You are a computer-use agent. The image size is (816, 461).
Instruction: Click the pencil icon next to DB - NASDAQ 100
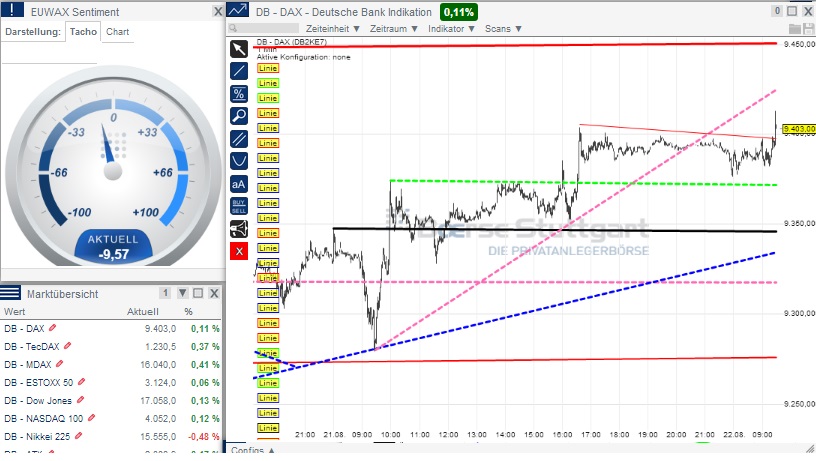pyautogui.click(x=92, y=418)
